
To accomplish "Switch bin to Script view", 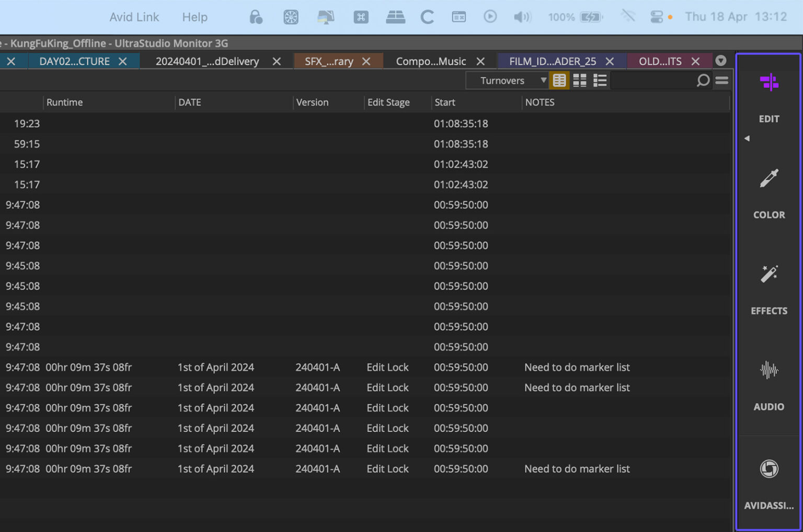I will click(600, 80).
